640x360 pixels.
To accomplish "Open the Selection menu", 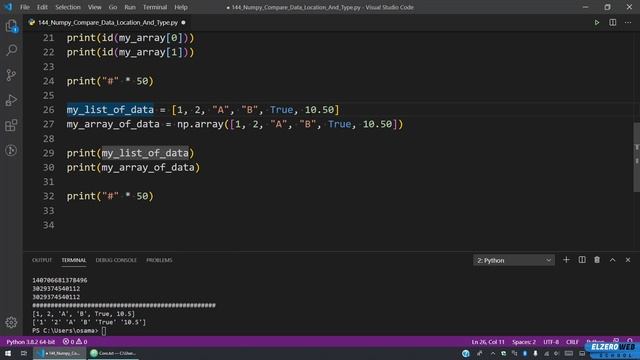I will coord(68,7).
